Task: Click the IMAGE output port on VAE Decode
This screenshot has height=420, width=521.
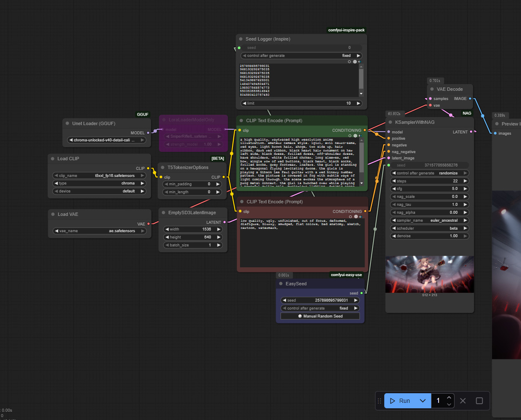Action: (470, 99)
